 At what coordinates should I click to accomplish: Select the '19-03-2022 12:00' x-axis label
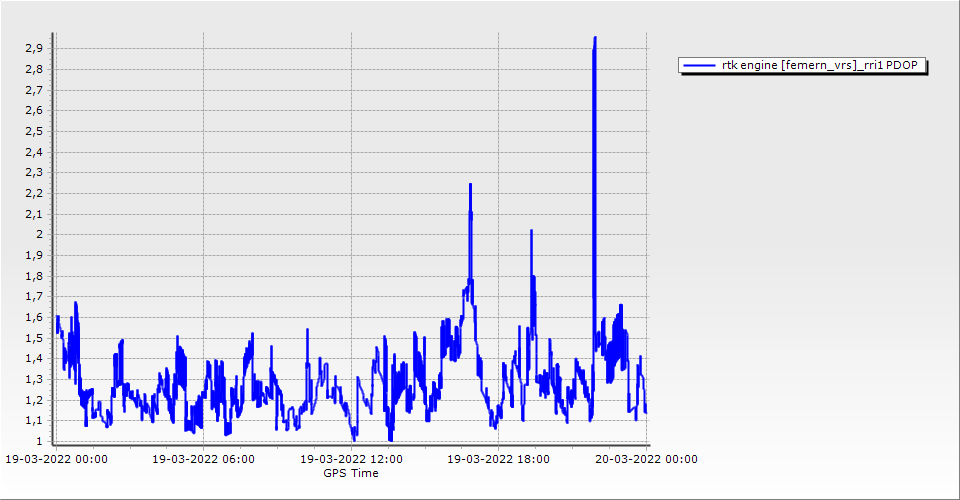351,459
